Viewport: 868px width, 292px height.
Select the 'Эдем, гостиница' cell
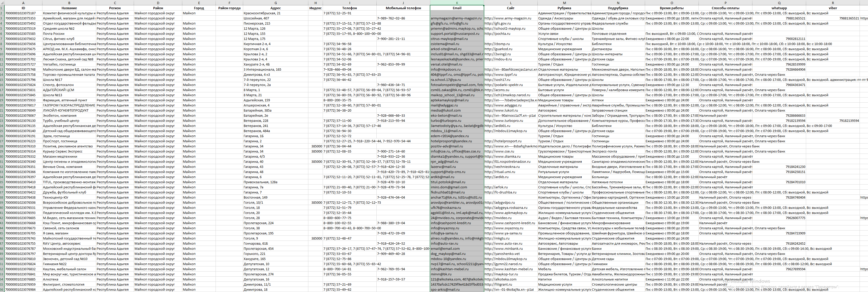point(69,136)
